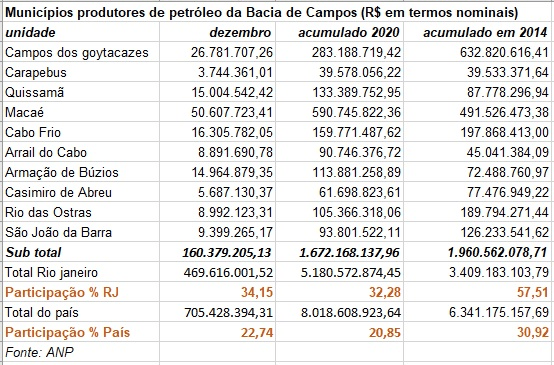This screenshot has width=554, height=365.
Task: Select the Sub total value 1.672.168.137,96
Action: 349,253
